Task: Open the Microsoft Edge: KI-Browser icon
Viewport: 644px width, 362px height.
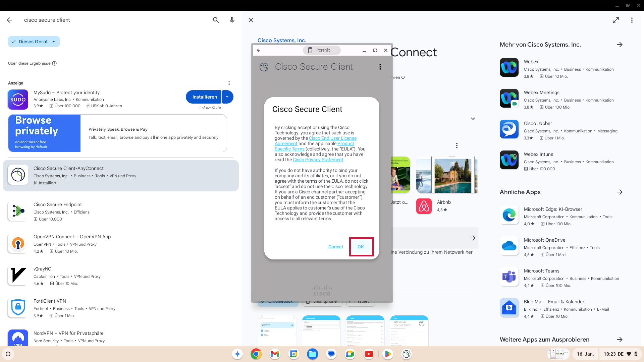Action: tap(509, 215)
